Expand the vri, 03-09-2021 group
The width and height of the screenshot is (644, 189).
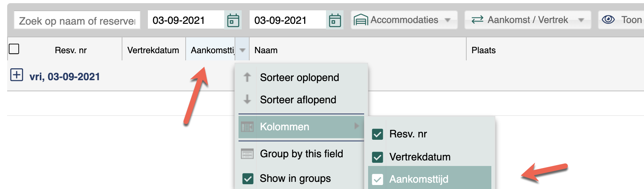pos(16,75)
